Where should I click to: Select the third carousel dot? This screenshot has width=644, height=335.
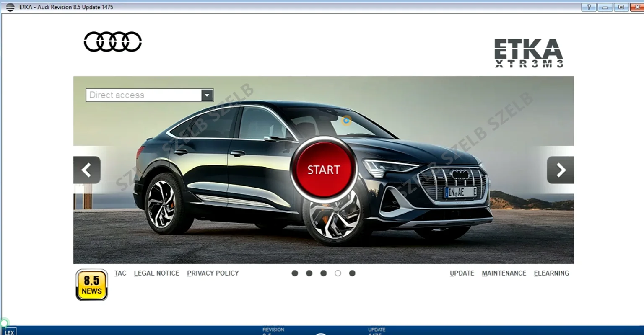[x=323, y=273]
